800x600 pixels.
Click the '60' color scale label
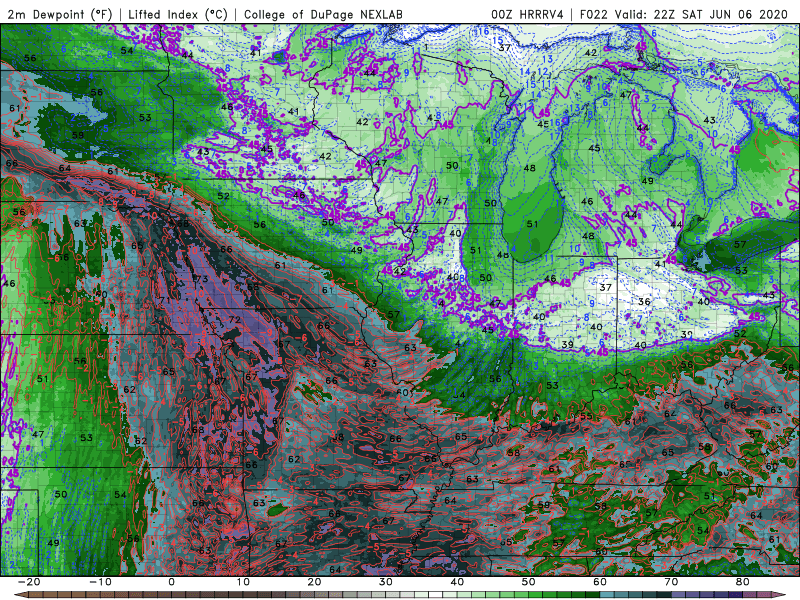(x=600, y=582)
